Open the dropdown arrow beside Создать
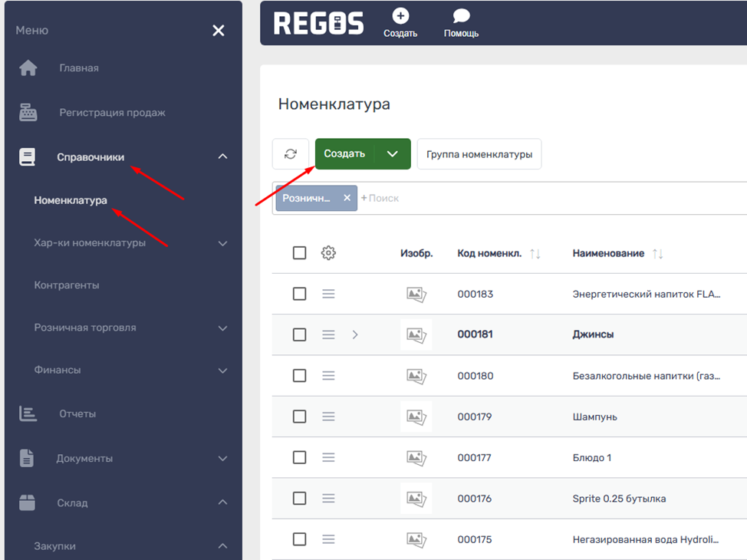Viewport: 747px width, 560px height. (x=393, y=154)
